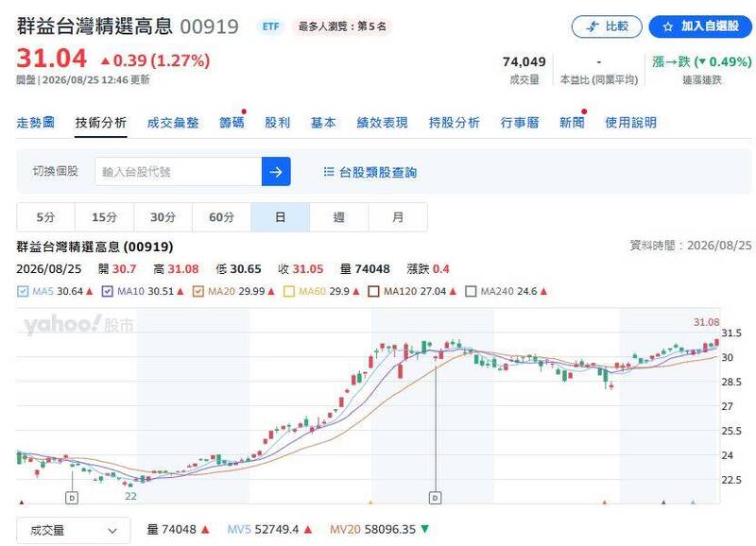Viewport: 756px width, 546px height.
Task: Switch to the 走勢圖 tab
Action: pyautogui.click(x=35, y=123)
